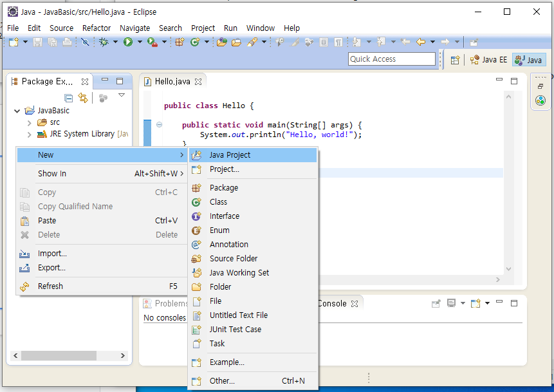Screen dimensions: 554x392
Task: Click Collapse All icon in Package Explorer
Action: coord(69,98)
